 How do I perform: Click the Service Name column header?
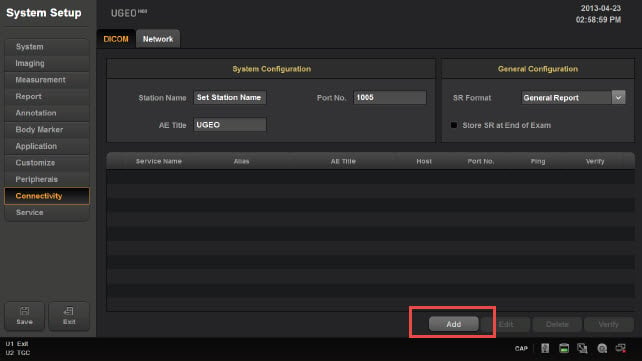click(x=158, y=161)
